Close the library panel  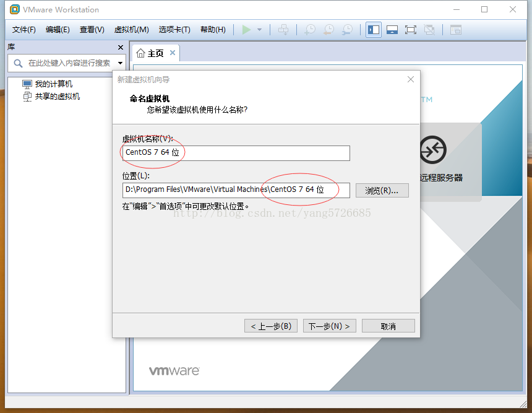[121, 47]
